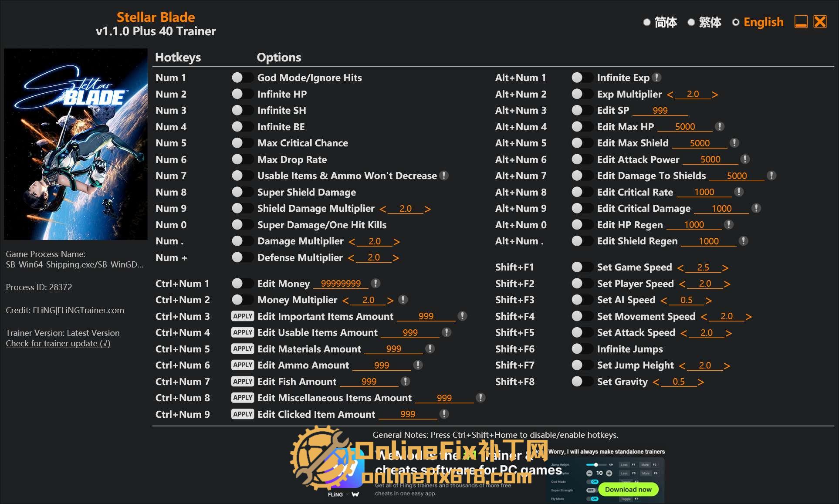
Task: Decrease Set Game Speed with left arrow
Action: point(680,267)
